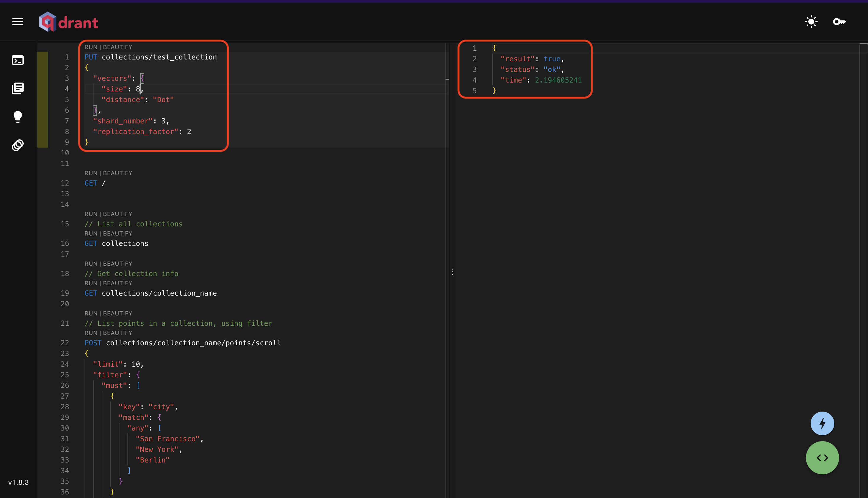Click the v1.8.3 version label
The width and height of the screenshot is (868, 498).
tap(18, 482)
